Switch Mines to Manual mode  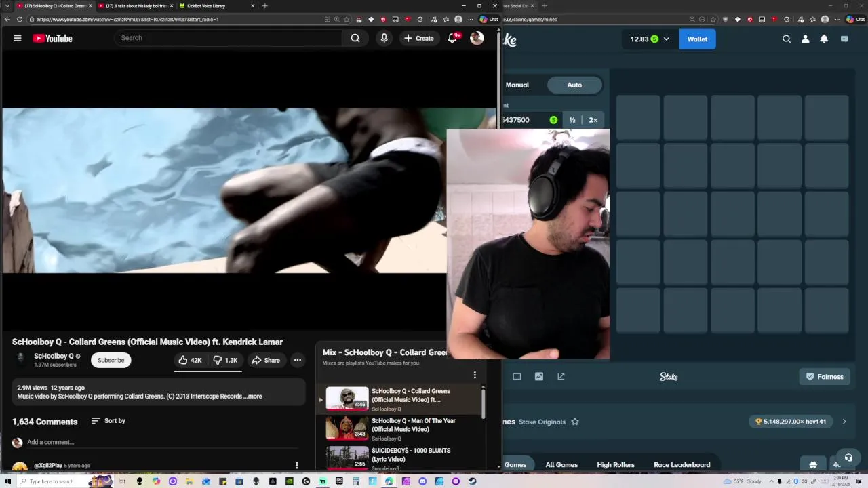click(517, 85)
